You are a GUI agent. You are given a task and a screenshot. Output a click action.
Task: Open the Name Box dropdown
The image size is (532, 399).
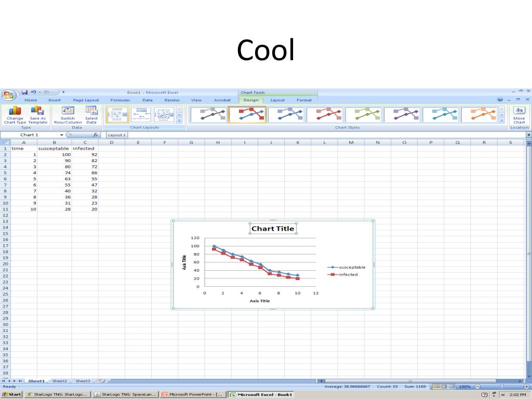click(x=62, y=135)
